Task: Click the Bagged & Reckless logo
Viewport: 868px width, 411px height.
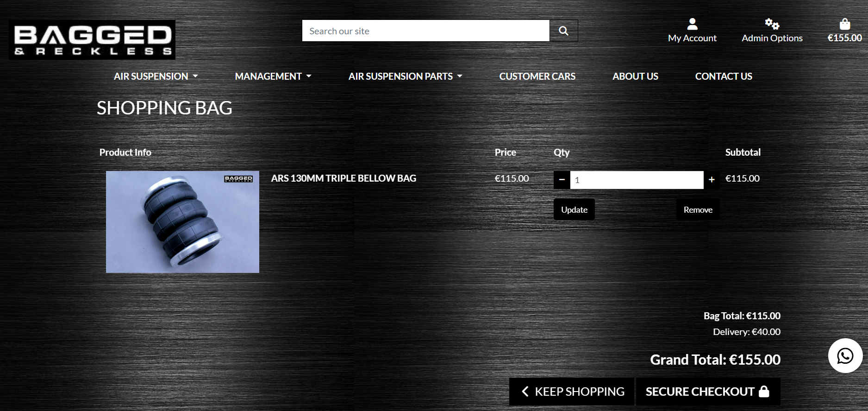Action: tap(92, 40)
